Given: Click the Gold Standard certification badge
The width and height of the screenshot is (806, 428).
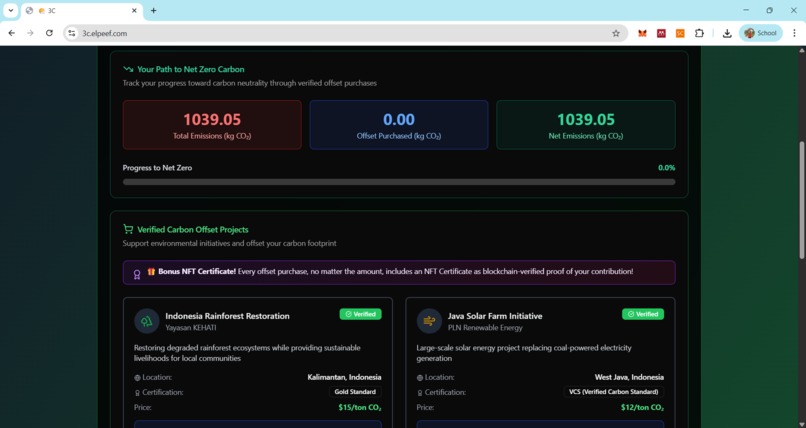Looking at the screenshot, I should coord(355,392).
